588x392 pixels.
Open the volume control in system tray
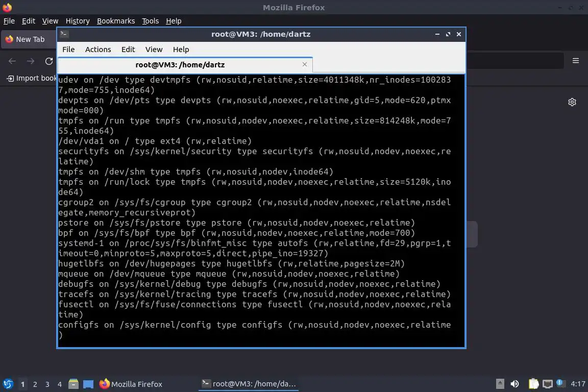click(515, 384)
